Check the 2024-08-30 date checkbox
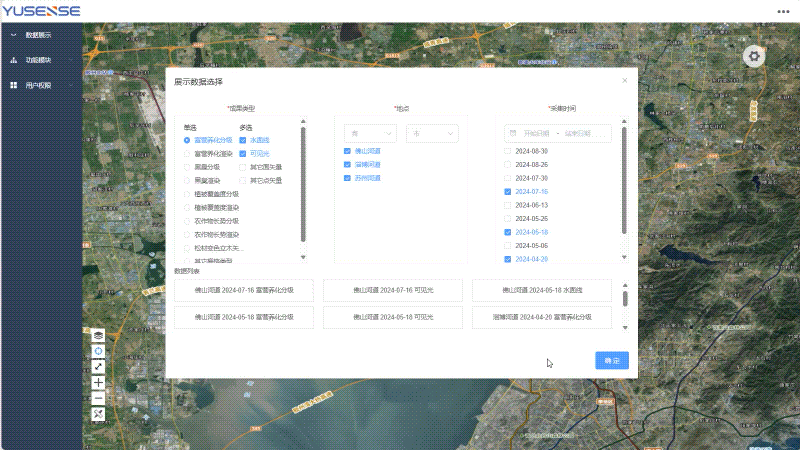Viewport: 800px width, 450px height. 508,151
